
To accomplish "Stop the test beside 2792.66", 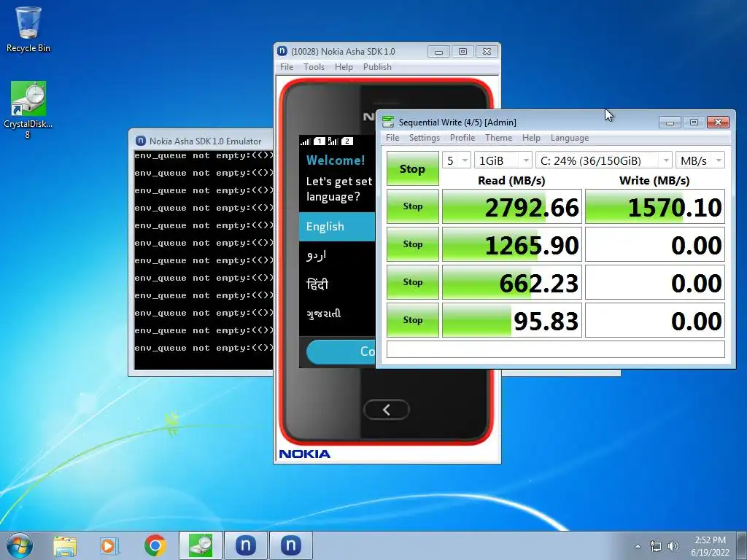I will coord(413,206).
